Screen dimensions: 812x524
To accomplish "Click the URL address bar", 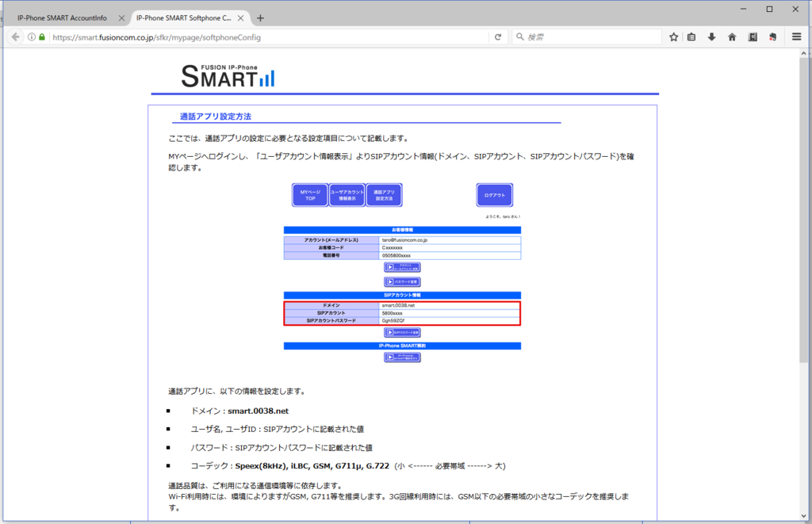I will coord(270,37).
